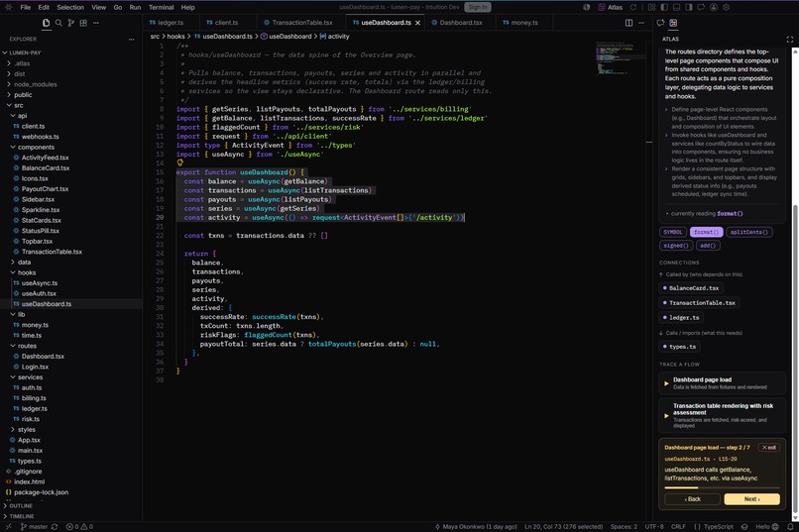Split the editor to the right
The image size is (799, 532).
[x=628, y=23]
